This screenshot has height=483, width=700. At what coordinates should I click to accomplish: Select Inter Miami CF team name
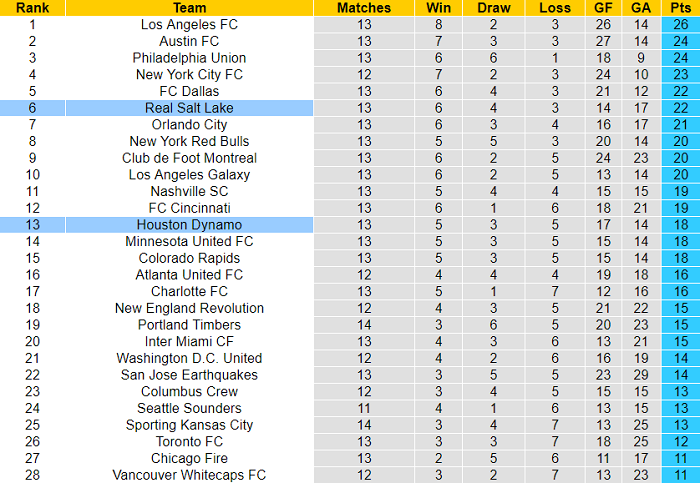tap(189, 341)
